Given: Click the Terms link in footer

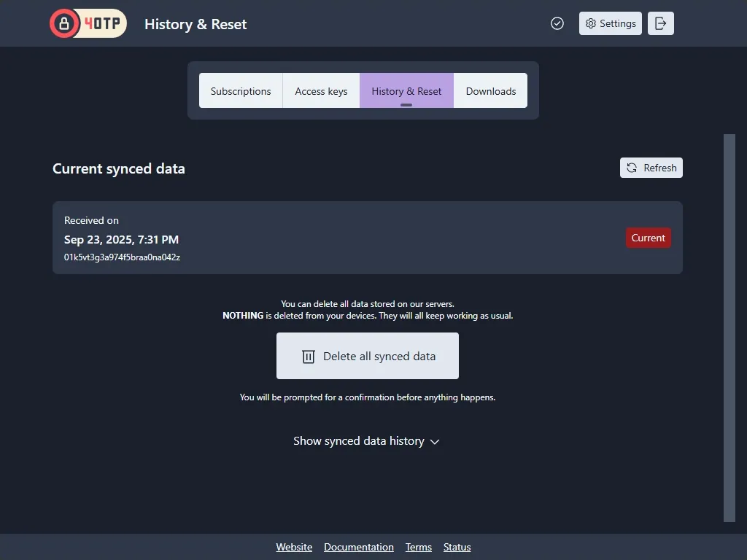Looking at the screenshot, I should click(418, 547).
